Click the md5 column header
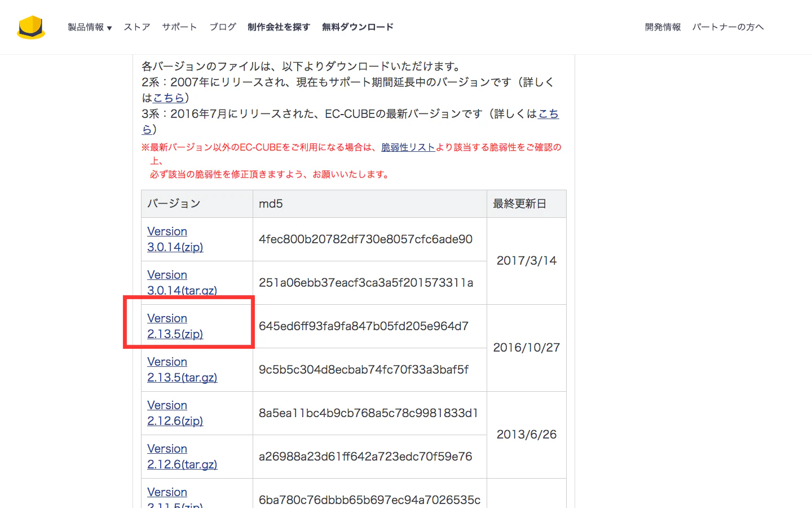This screenshot has height=508, width=812. 370,204
